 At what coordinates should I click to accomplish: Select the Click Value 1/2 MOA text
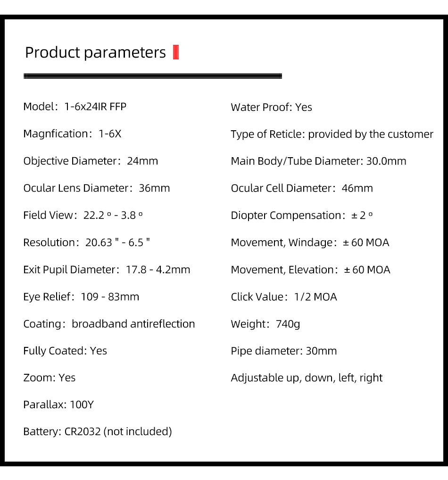(284, 297)
